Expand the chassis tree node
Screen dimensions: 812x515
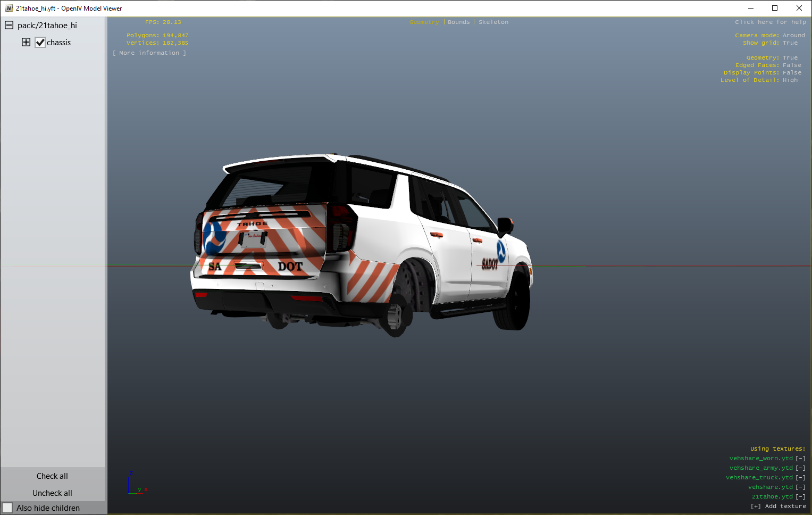(x=26, y=42)
